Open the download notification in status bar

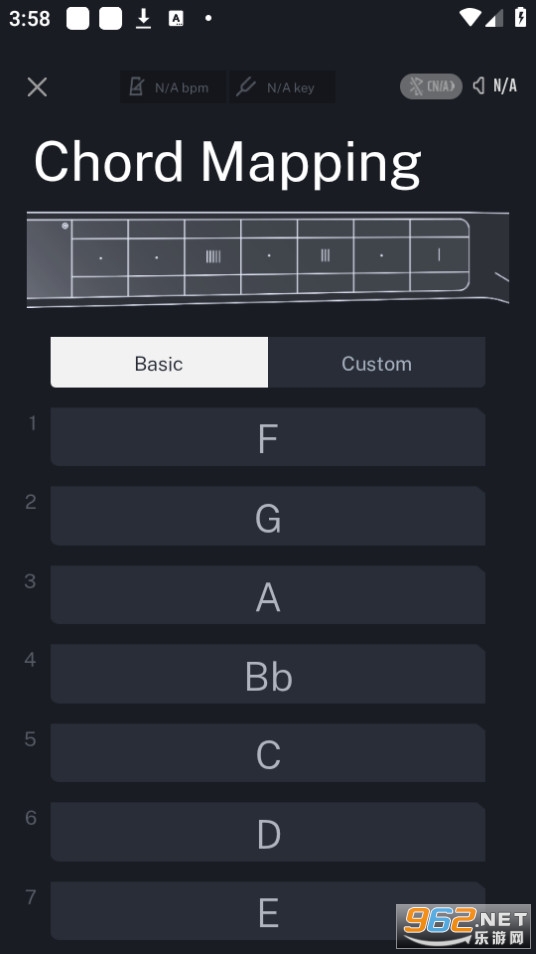pos(143,18)
